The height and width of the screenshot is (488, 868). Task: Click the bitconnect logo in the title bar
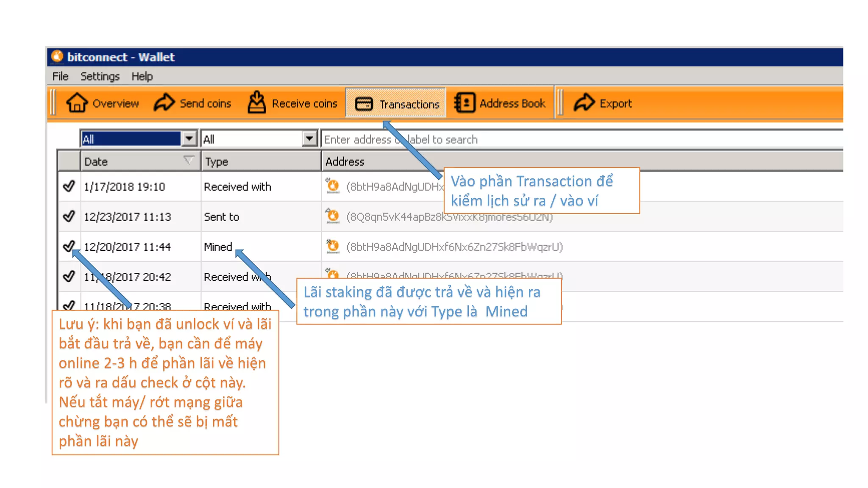(57, 56)
